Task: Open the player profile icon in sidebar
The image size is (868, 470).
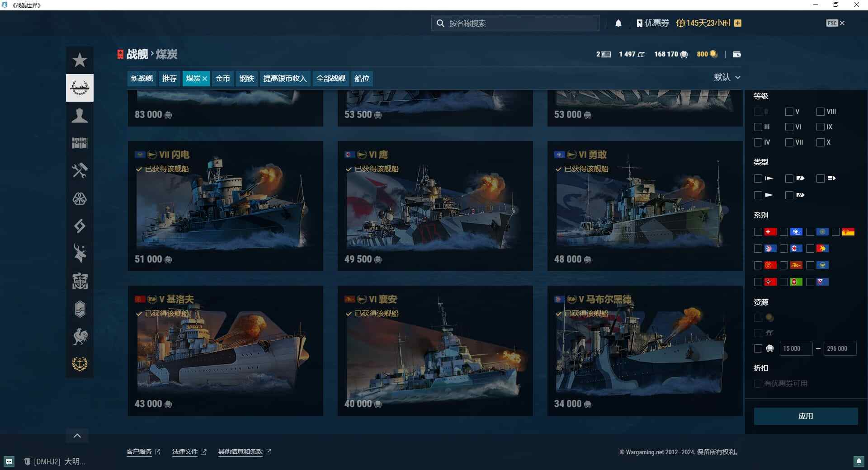Action: pyautogui.click(x=80, y=116)
